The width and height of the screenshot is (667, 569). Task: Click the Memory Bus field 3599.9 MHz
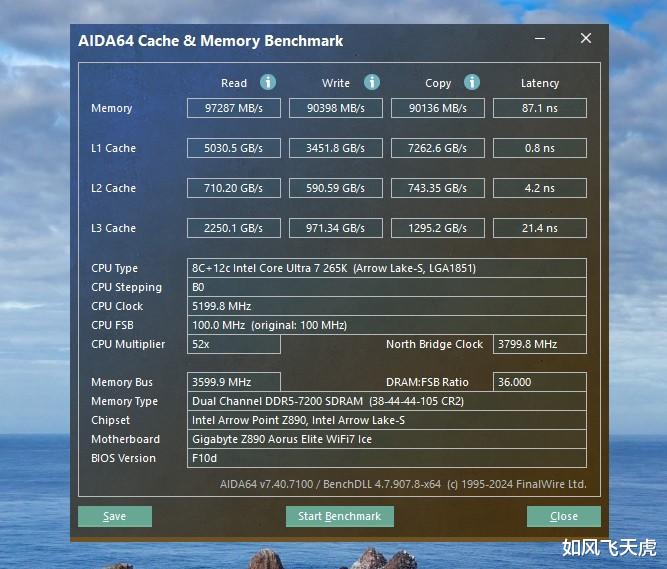point(234,382)
